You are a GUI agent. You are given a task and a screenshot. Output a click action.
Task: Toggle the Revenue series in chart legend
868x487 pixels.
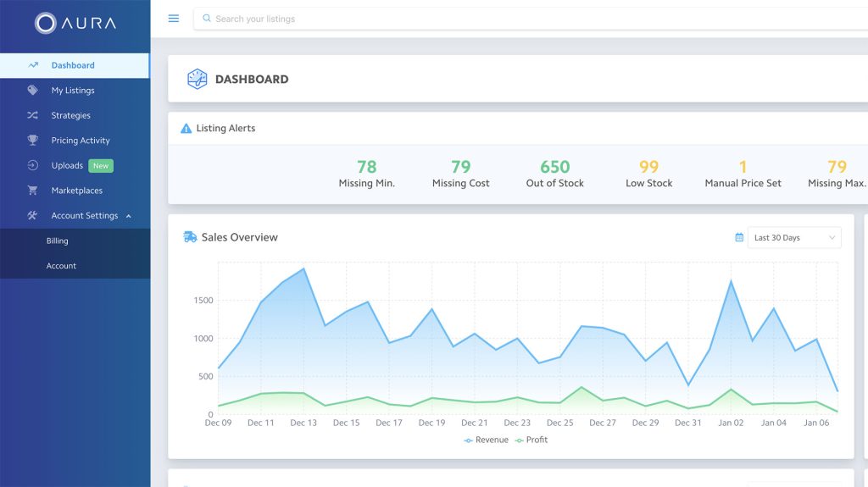[486, 440]
